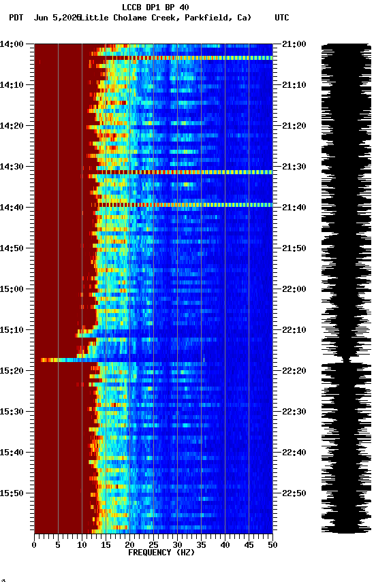Viewport: 376px width, 588px height.
Task: Click the '21:30' UTC time label
Action: (294, 167)
